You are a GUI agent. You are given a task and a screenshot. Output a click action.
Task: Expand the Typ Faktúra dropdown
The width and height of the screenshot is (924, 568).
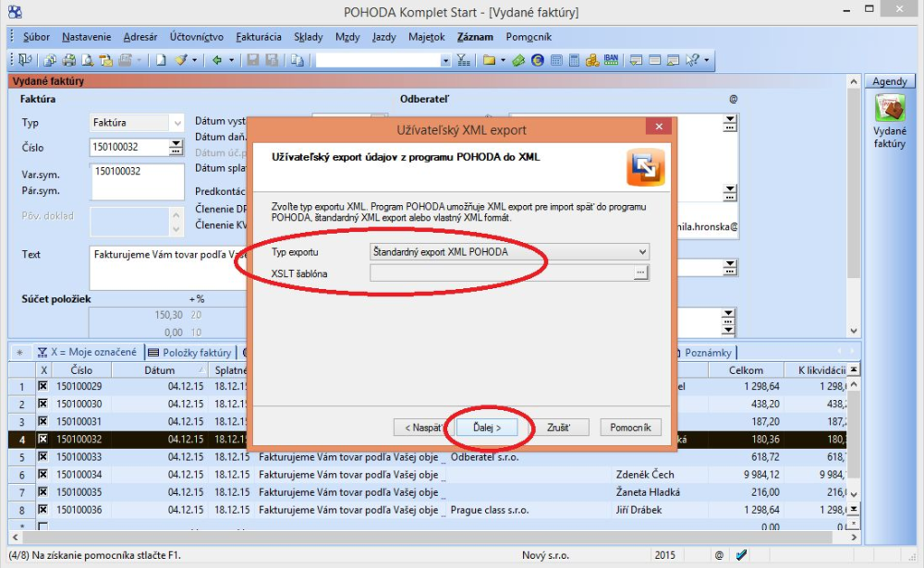[x=176, y=123]
